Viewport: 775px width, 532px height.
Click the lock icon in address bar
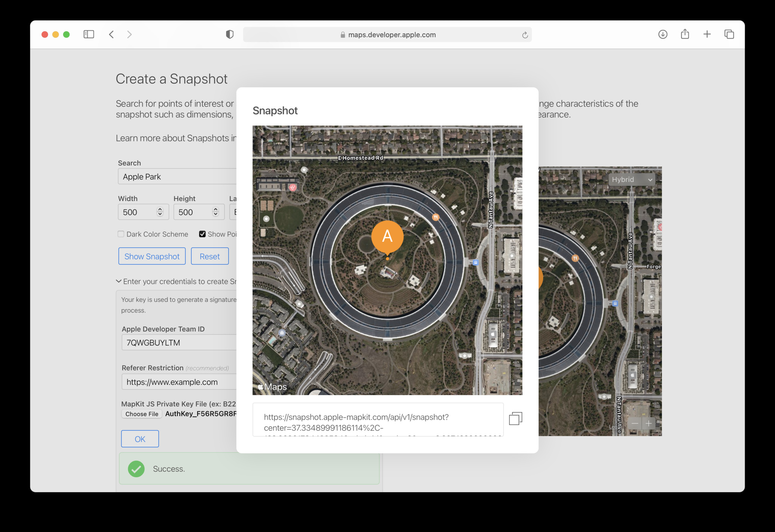343,35
